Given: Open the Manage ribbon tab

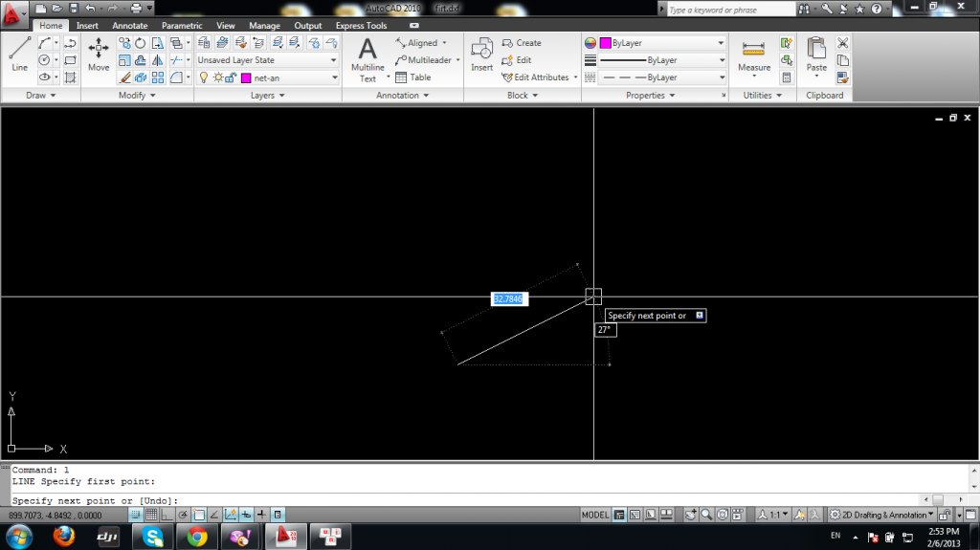Looking at the screenshot, I should (x=264, y=26).
